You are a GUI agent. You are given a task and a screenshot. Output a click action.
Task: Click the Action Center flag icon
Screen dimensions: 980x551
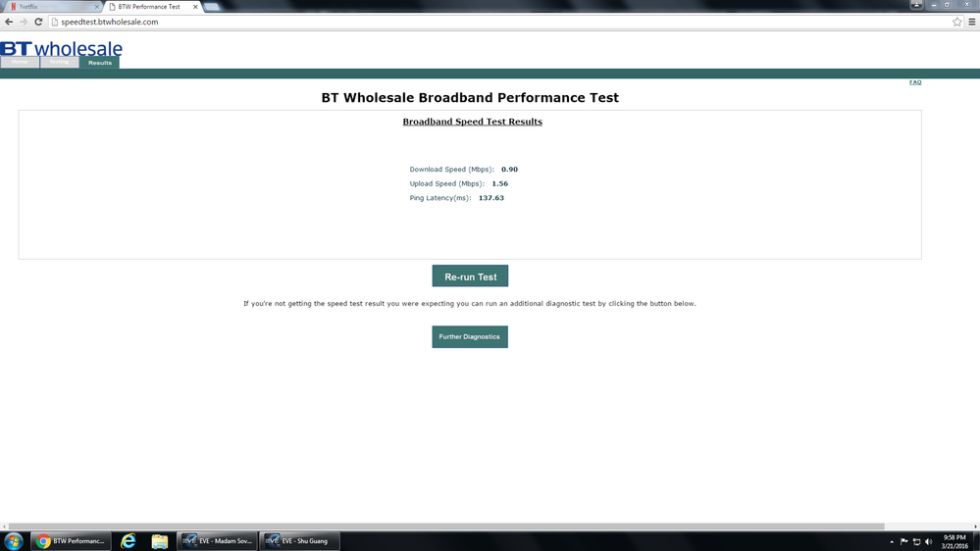point(904,541)
